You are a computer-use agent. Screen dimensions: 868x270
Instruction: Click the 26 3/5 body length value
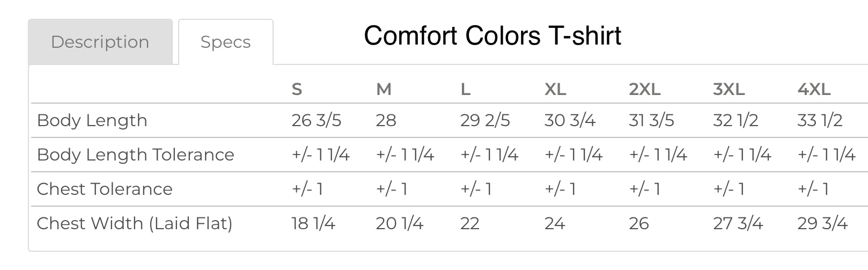[x=316, y=120]
